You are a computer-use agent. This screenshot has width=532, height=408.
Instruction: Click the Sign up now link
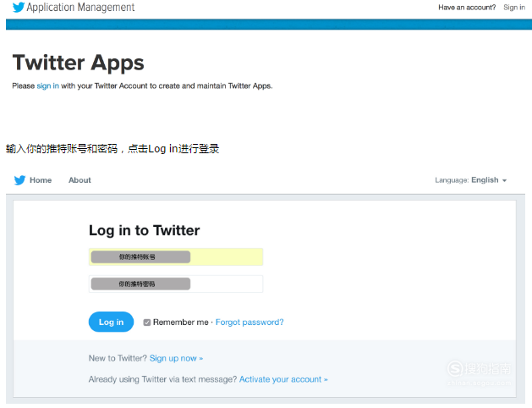[x=176, y=358]
